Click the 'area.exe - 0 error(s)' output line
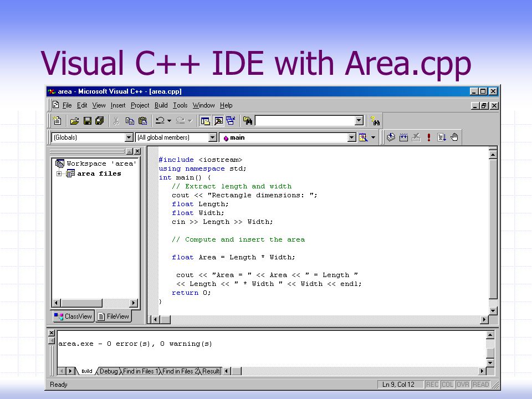The image size is (532, 399). click(135, 344)
